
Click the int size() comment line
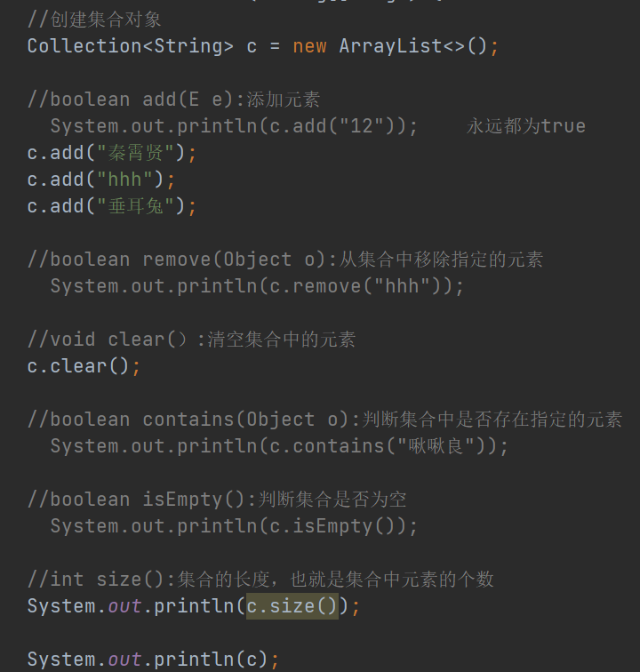(x=260, y=579)
